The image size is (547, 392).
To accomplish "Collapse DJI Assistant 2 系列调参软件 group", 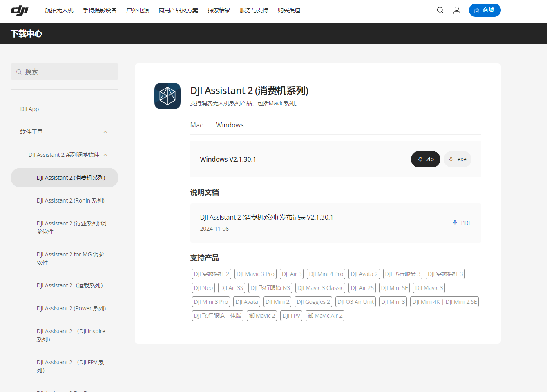I will tap(105, 155).
